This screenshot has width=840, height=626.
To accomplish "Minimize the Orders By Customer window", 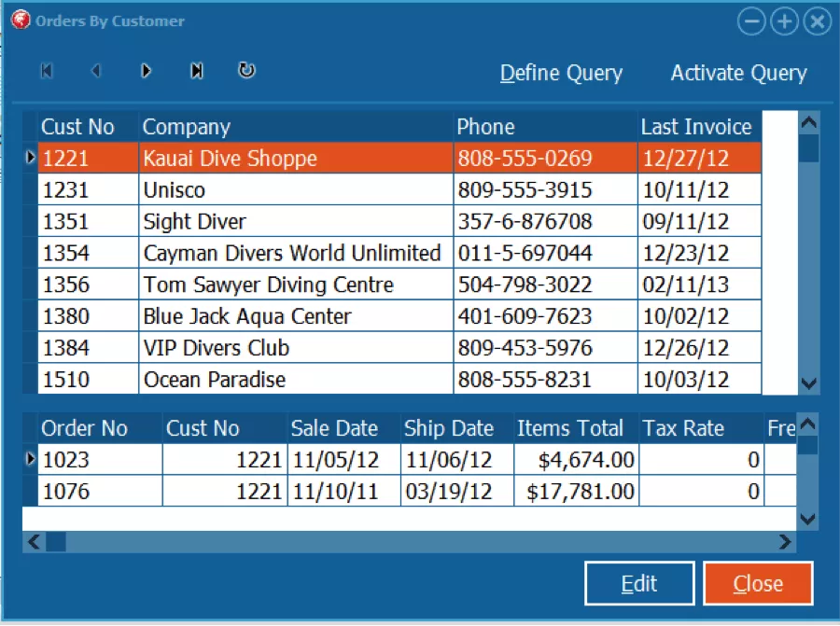I will (751, 21).
